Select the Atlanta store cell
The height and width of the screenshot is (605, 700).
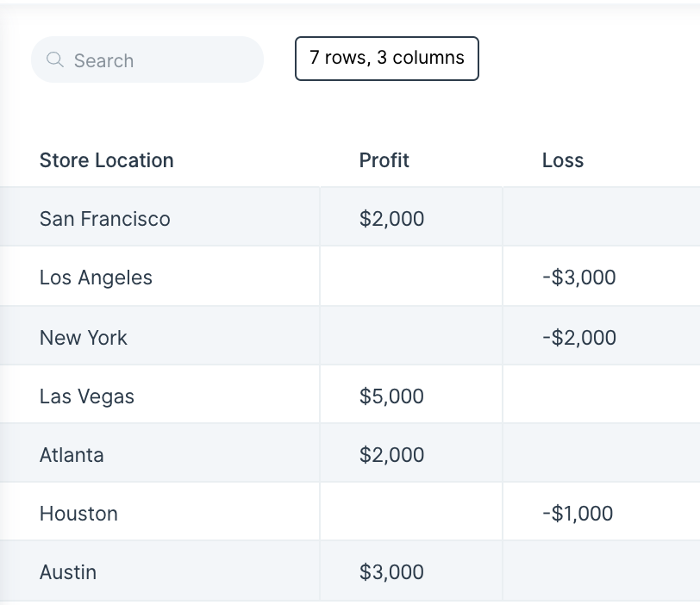coord(159,452)
